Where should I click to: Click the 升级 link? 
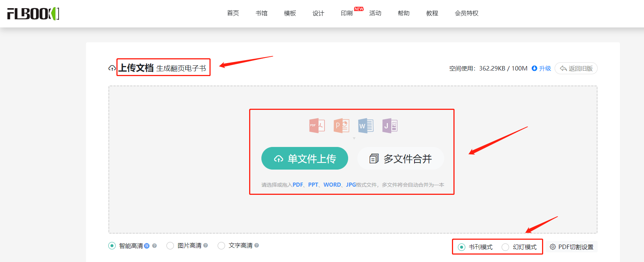pos(545,68)
